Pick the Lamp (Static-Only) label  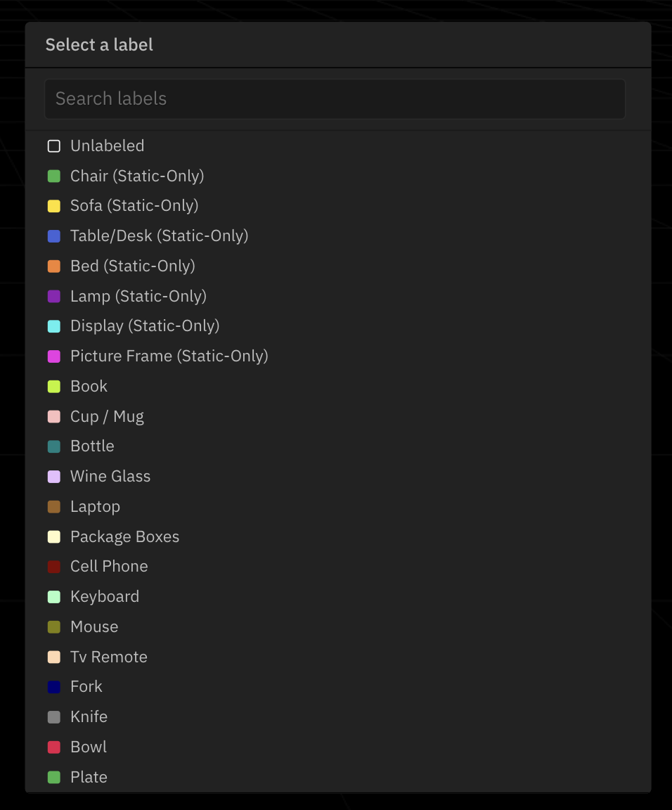(x=138, y=297)
